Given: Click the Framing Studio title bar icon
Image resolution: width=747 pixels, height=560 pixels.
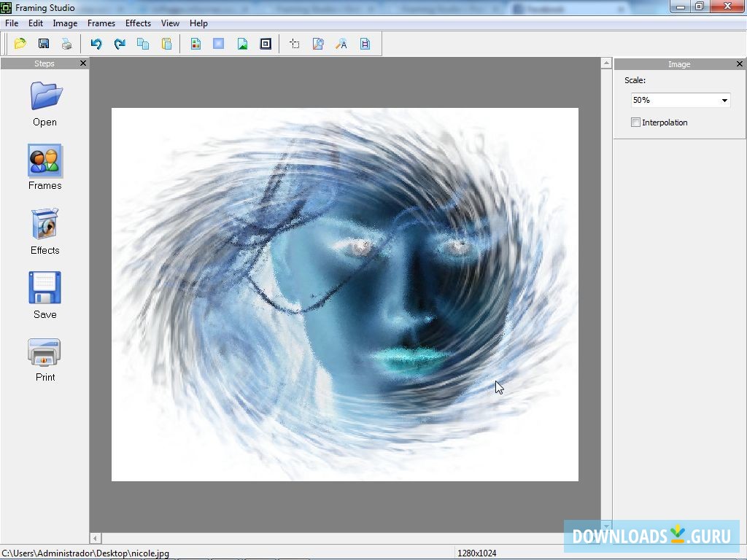Looking at the screenshot, I should click(6, 7).
